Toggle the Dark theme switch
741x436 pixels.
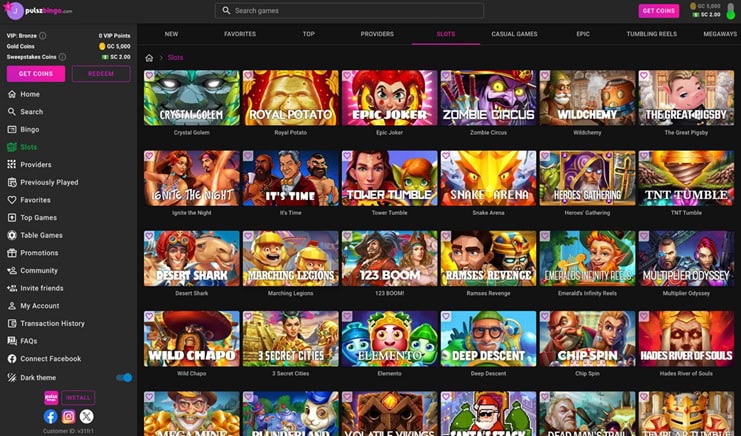pos(124,377)
